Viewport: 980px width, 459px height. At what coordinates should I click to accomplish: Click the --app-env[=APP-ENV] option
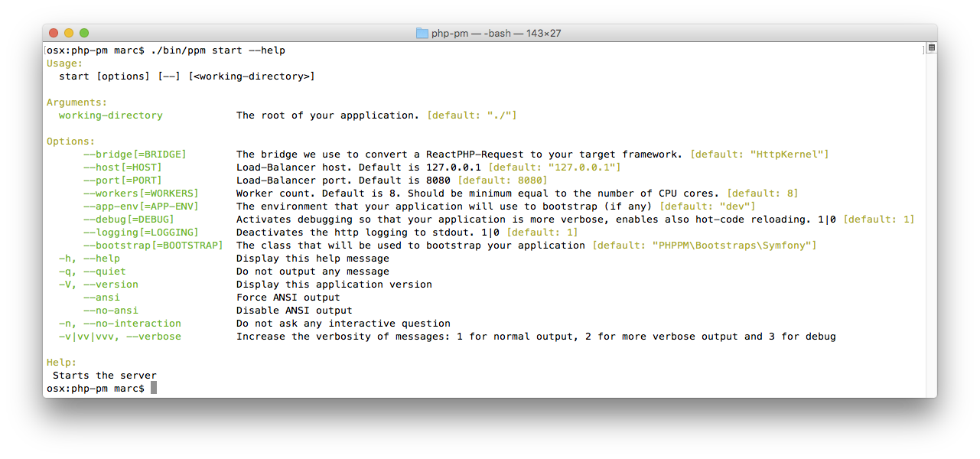click(x=141, y=206)
